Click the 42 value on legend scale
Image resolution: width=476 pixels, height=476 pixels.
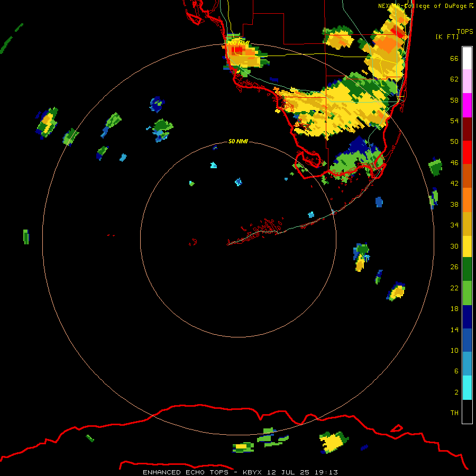coord(454,184)
